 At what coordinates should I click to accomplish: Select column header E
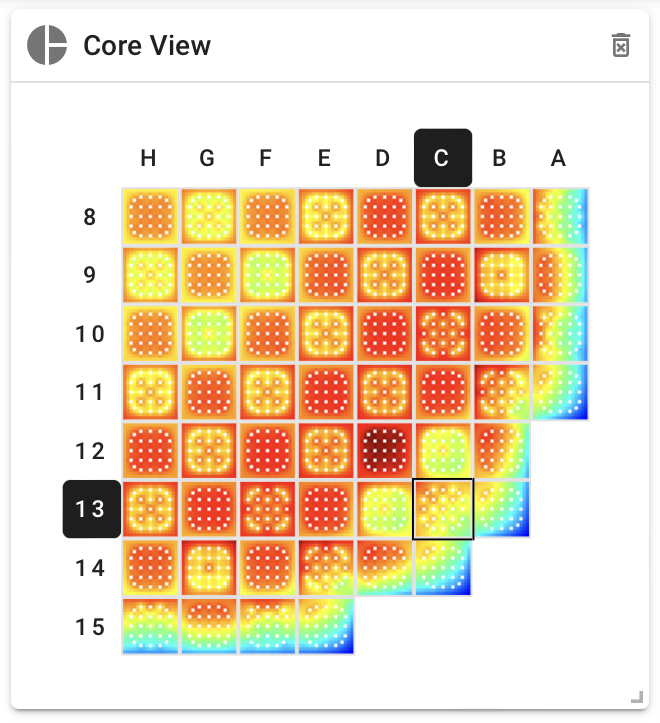pyautogui.click(x=324, y=158)
